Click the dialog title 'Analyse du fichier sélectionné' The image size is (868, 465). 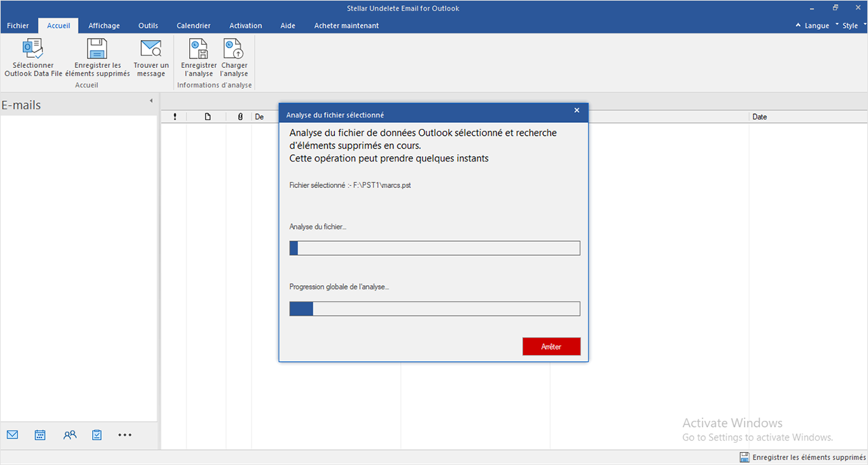coord(335,115)
